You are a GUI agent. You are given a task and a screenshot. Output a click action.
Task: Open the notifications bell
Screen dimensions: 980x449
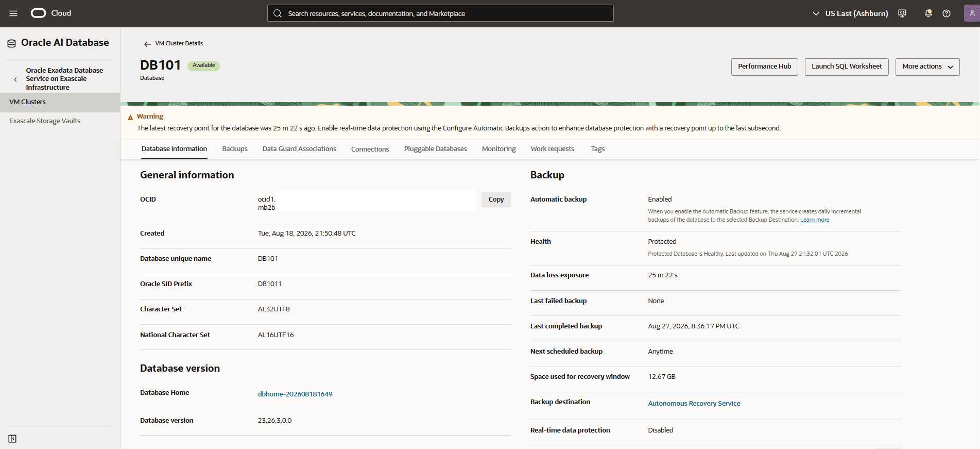tap(928, 13)
